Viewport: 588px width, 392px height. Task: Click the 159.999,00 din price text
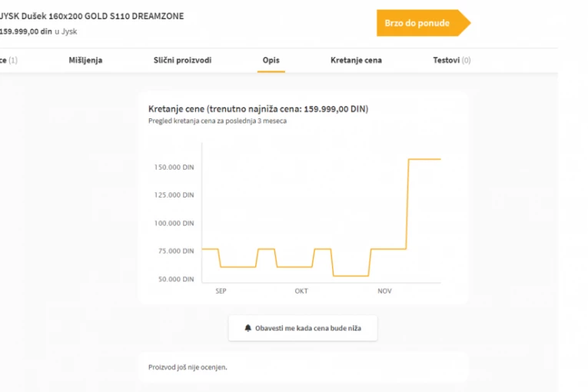click(26, 32)
